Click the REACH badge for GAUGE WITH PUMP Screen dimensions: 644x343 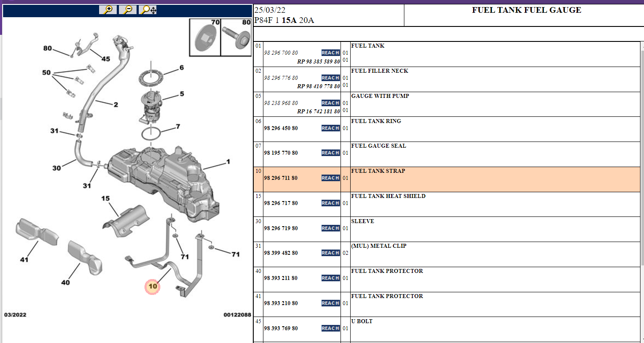point(330,103)
